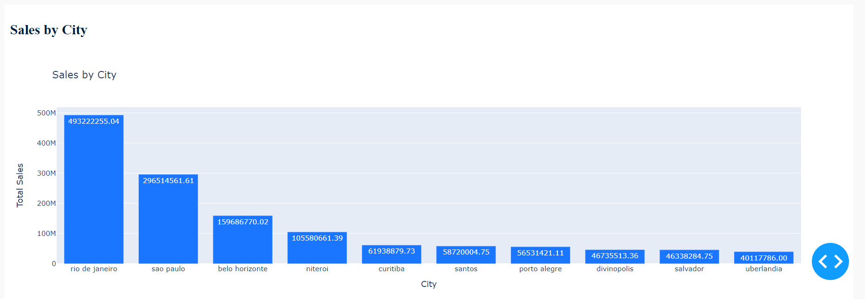Select the sao paulo bar
The image size is (868, 299).
click(168, 219)
